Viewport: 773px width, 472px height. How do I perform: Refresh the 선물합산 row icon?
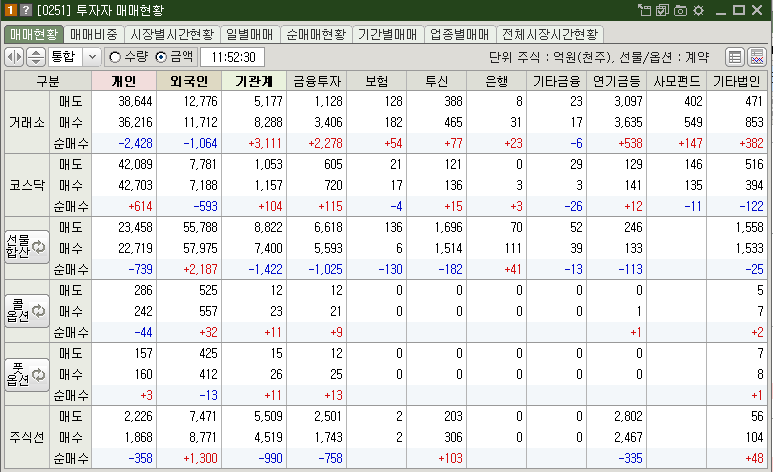click(38, 247)
